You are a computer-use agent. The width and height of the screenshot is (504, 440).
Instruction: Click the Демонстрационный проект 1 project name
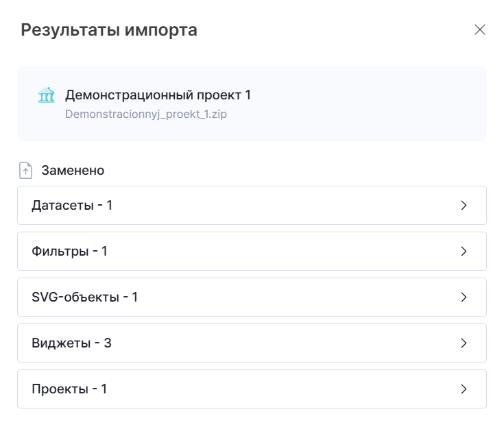click(x=158, y=95)
